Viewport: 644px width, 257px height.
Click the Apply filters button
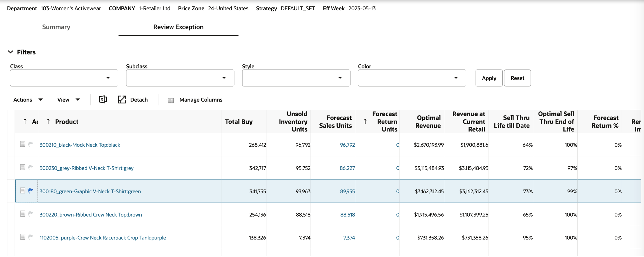click(489, 78)
